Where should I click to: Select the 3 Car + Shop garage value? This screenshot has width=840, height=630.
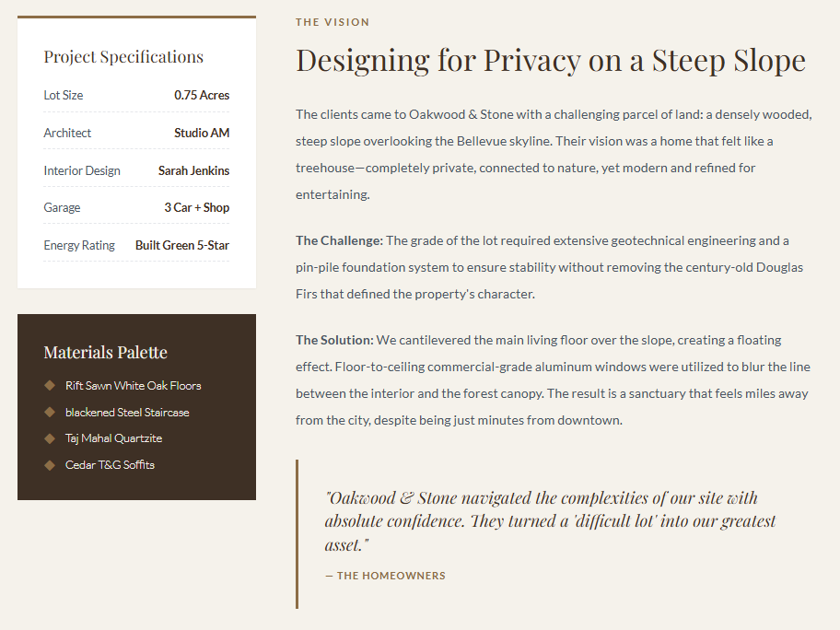[x=196, y=208]
